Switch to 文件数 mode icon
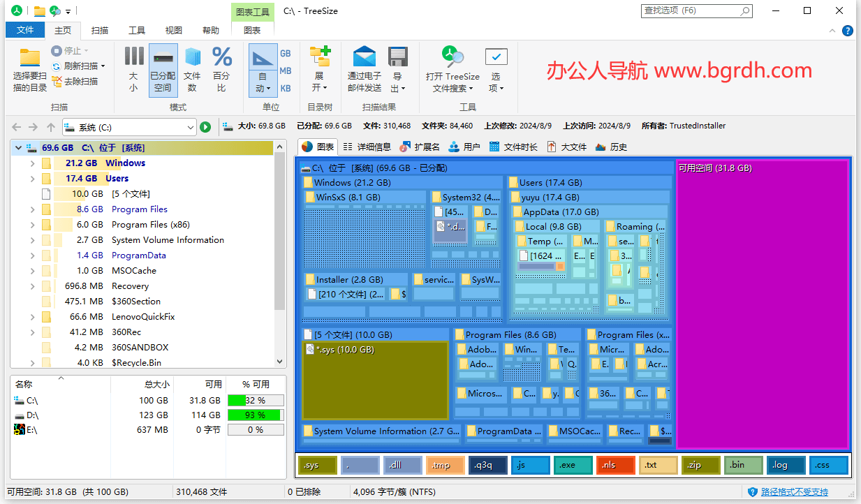Viewport: 861px width, 504px height. click(x=193, y=66)
